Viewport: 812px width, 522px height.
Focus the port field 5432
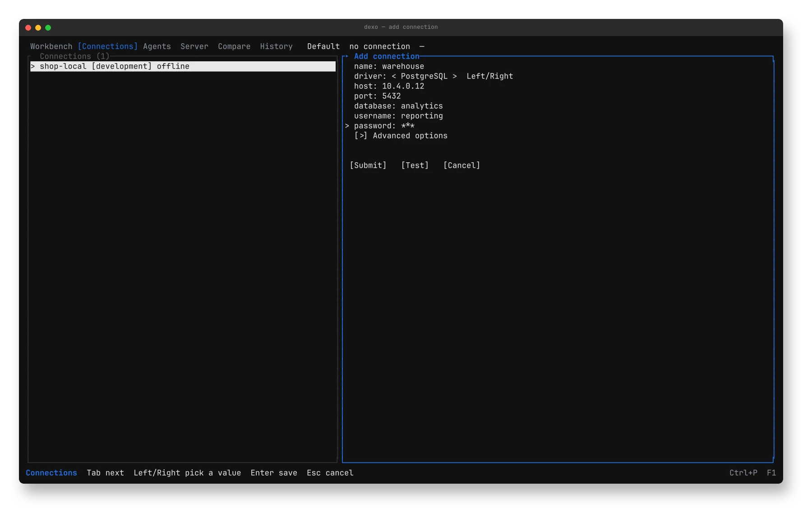click(377, 96)
